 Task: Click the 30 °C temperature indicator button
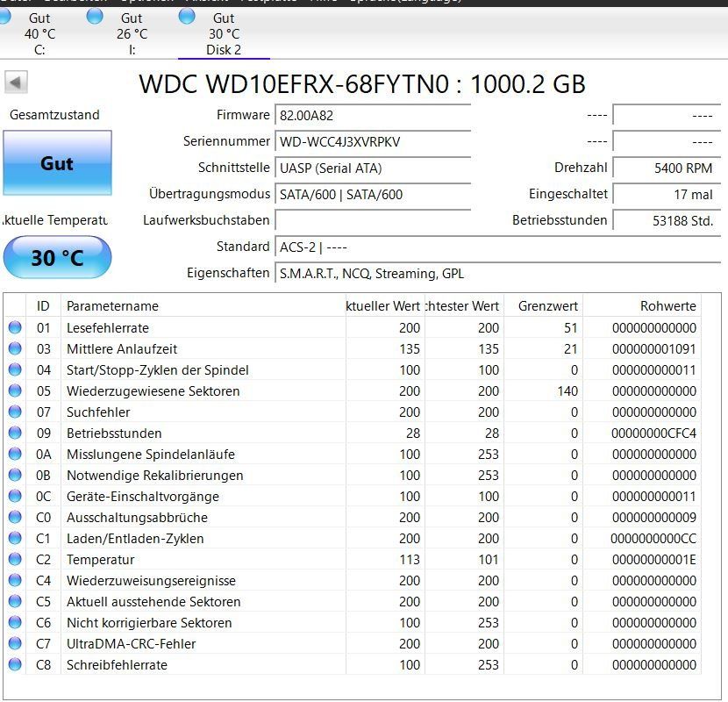point(57,257)
